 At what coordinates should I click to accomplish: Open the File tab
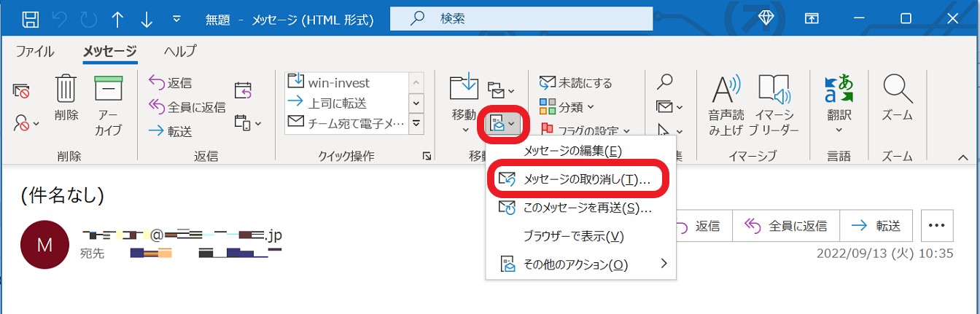coord(34,51)
